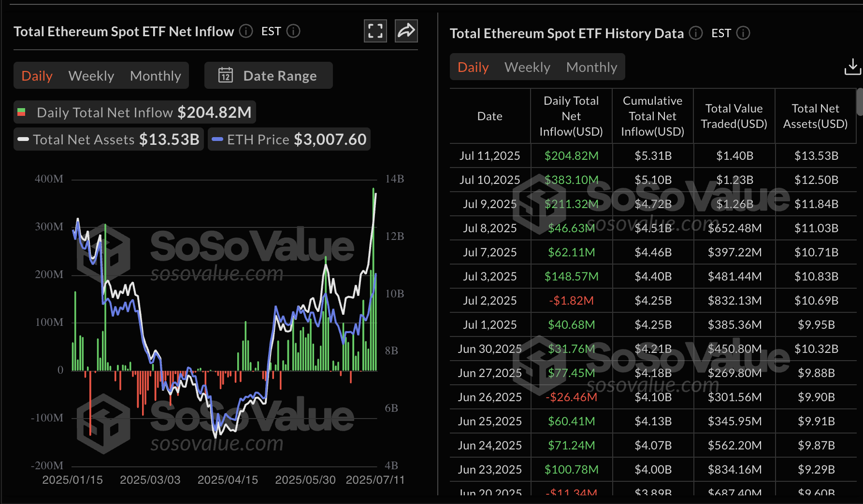Click the $834.16M traded value for Jun 23
Screen dimensions: 863x504
click(x=735, y=469)
